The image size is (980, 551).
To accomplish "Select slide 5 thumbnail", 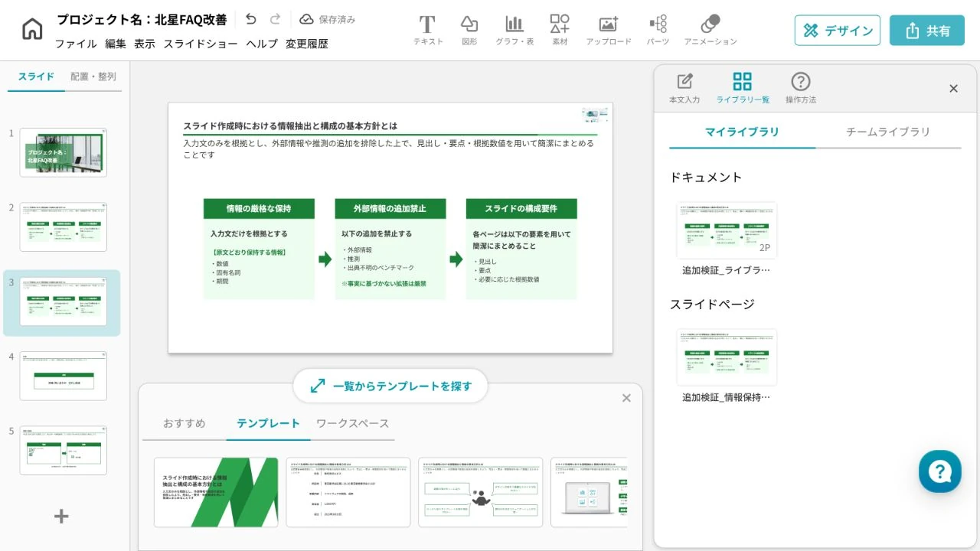I will tap(64, 450).
